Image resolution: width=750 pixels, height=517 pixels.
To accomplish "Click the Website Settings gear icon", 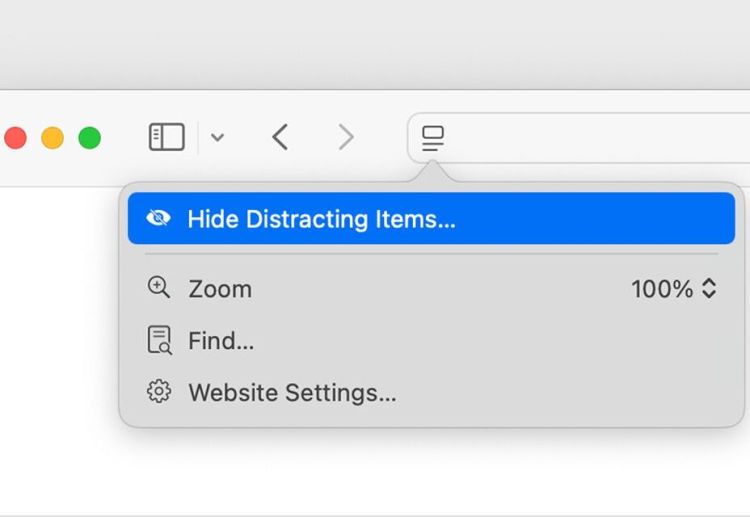I will (x=158, y=392).
